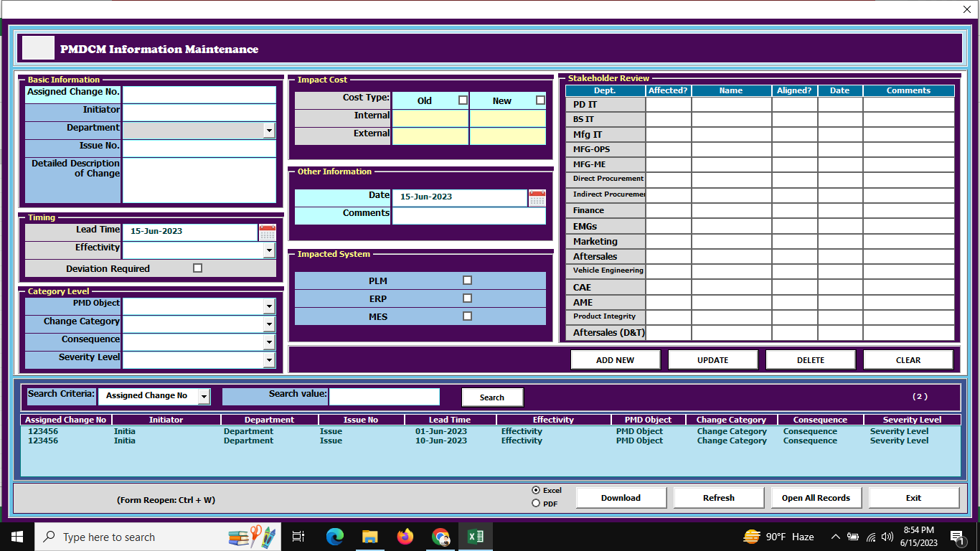
Task: Click the Search value input field
Action: tap(384, 397)
